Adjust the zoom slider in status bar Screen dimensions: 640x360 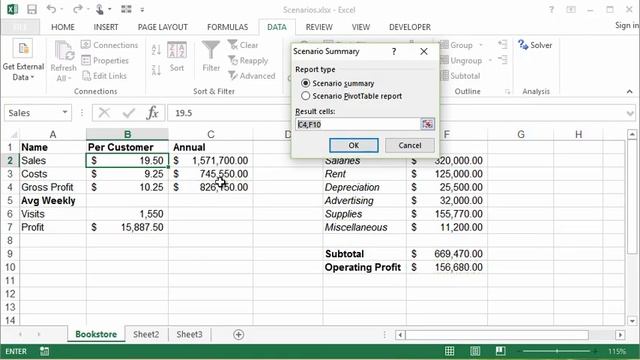click(x=557, y=351)
